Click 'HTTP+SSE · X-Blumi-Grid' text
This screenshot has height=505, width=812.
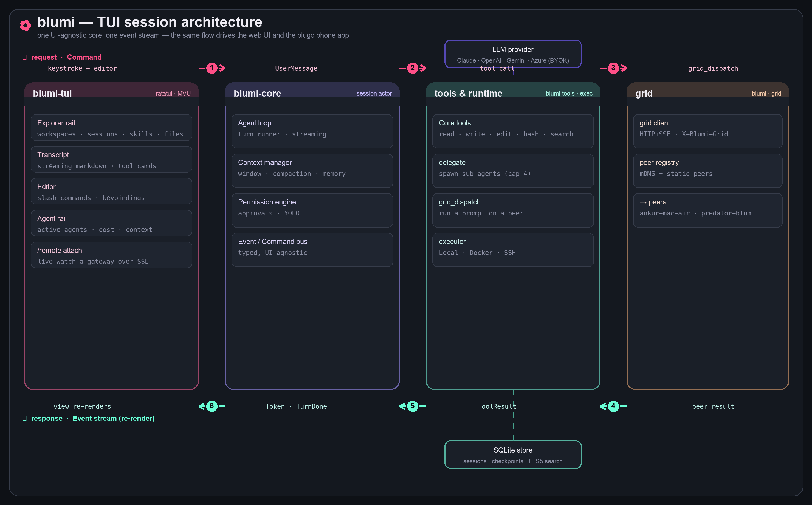[x=684, y=134]
